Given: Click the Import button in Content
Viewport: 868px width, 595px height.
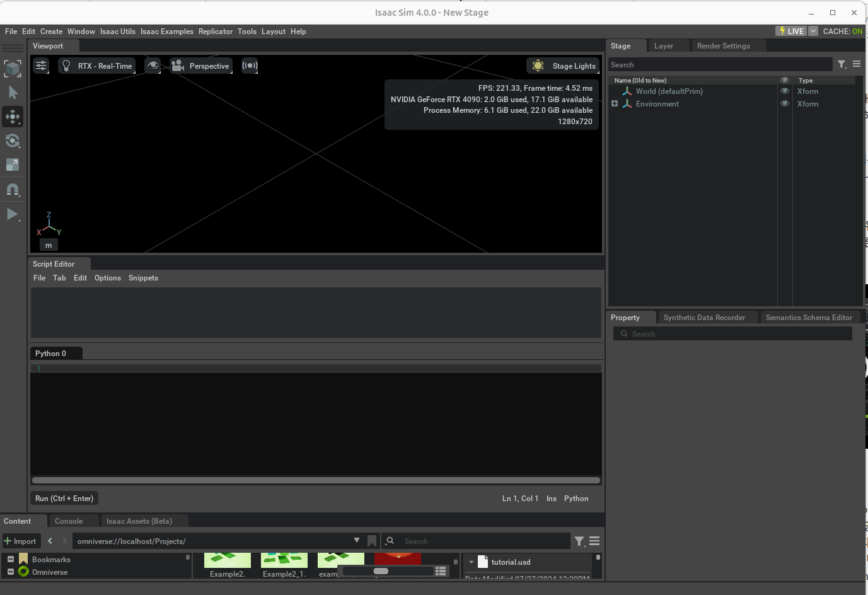Looking at the screenshot, I should 21,541.
